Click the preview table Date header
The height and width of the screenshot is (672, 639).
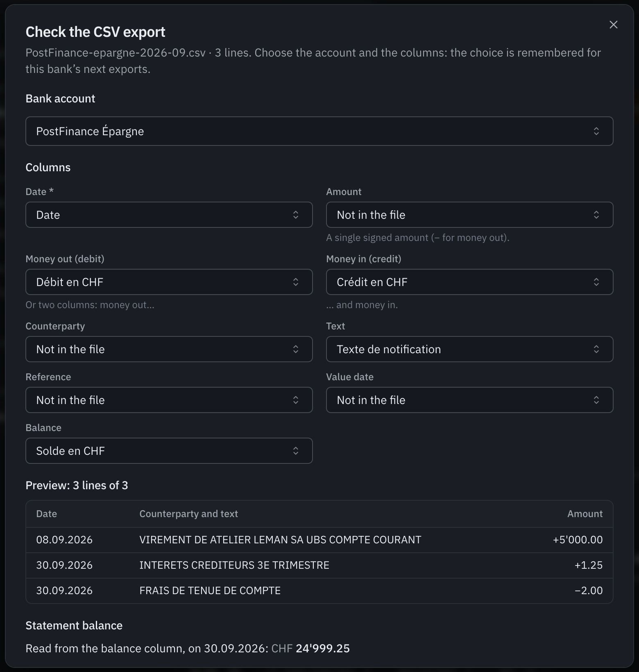click(x=46, y=514)
